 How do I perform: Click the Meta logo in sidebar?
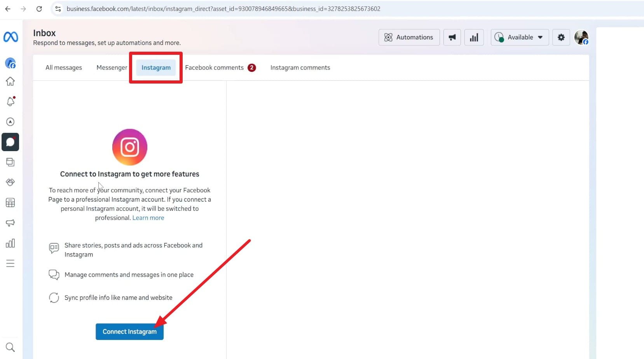(x=10, y=37)
